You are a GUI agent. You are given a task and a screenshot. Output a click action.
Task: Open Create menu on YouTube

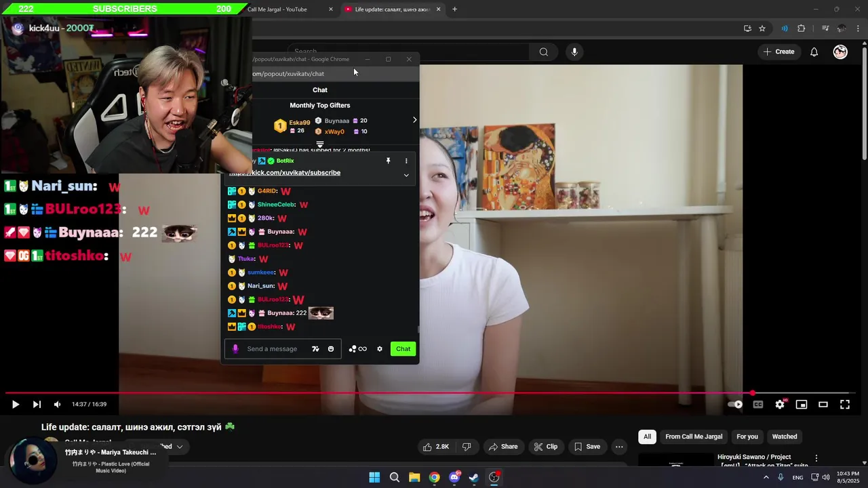[778, 52]
